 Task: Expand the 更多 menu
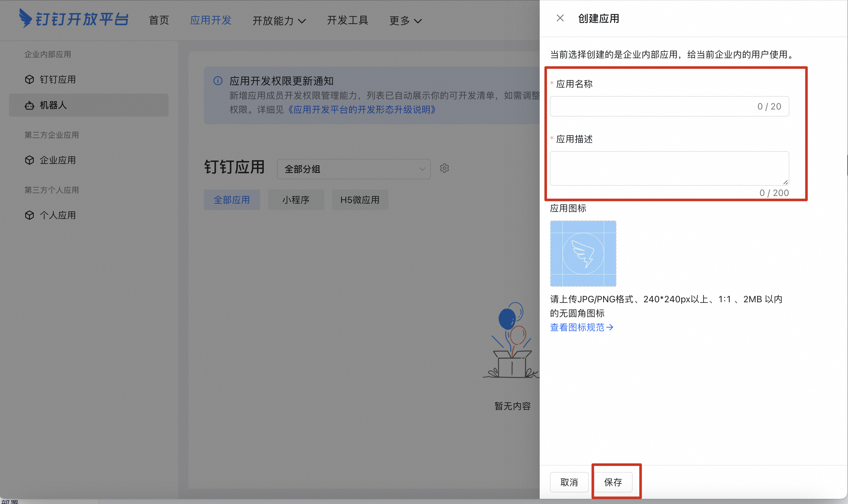pos(405,21)
